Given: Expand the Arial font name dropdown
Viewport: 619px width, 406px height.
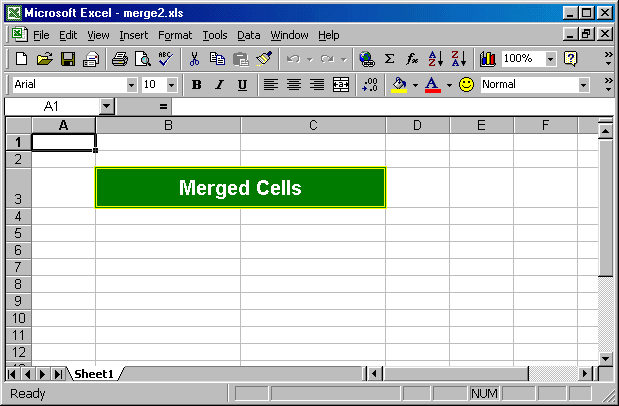Looking at the screenshot, I should [131, 85].
